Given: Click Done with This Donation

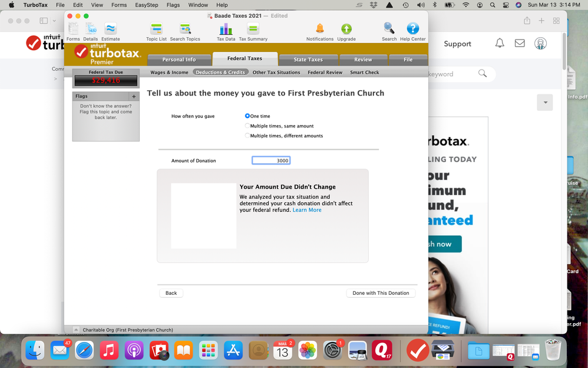Looking at the screenshot, I should 381,293.
